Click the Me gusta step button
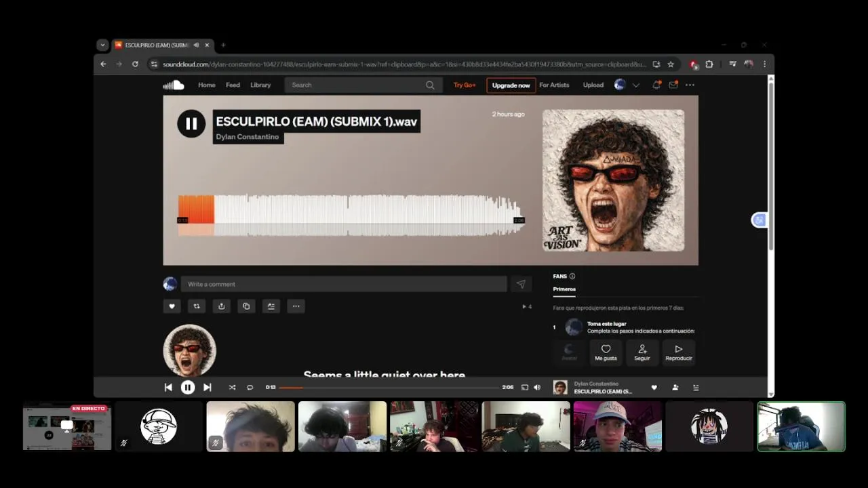 click(x=606, y=352)
